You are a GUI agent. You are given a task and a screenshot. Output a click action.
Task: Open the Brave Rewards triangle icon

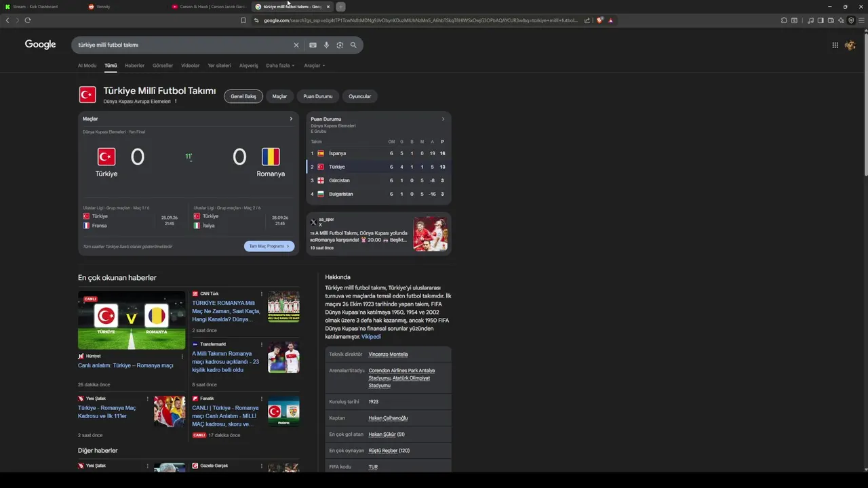[610, 20]
